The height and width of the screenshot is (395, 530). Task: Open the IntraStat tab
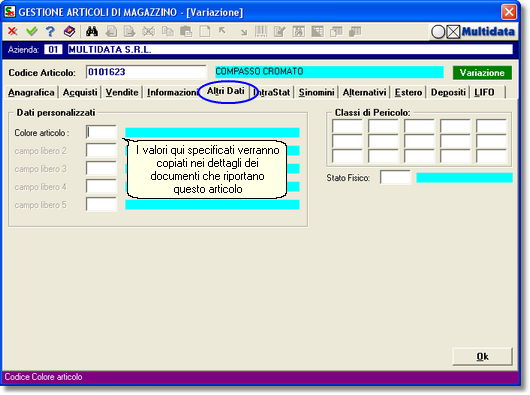pos(272,92)
